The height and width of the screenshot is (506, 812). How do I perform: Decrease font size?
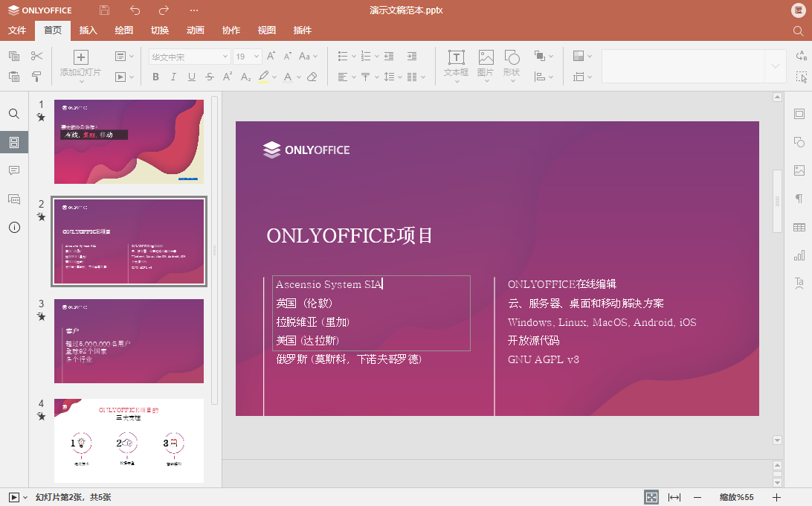coord(288,56)
